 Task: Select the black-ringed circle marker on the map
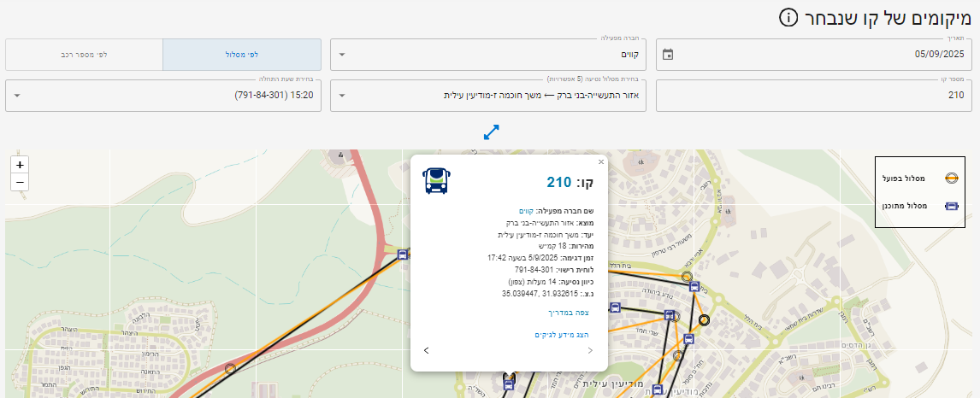pyautogui.click(x=704, y=320)
